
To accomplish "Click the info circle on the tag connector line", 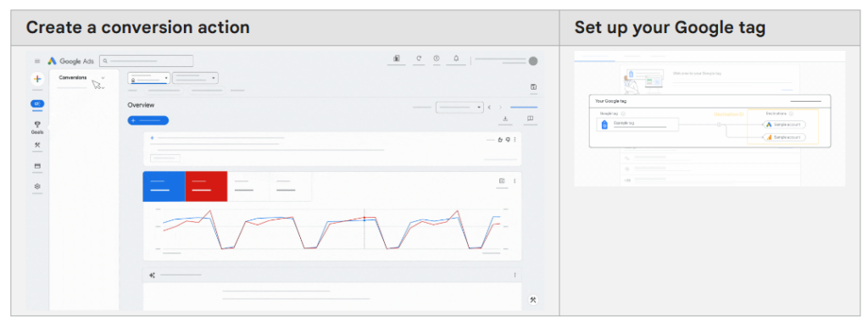I will pos(719,125).
